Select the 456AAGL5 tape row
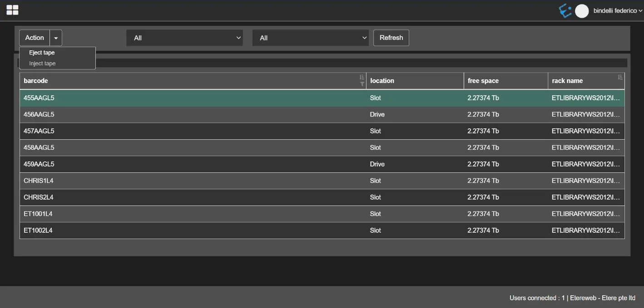Image resolution: width=644 pixels, height=308 pixels. tap(182, 114)
